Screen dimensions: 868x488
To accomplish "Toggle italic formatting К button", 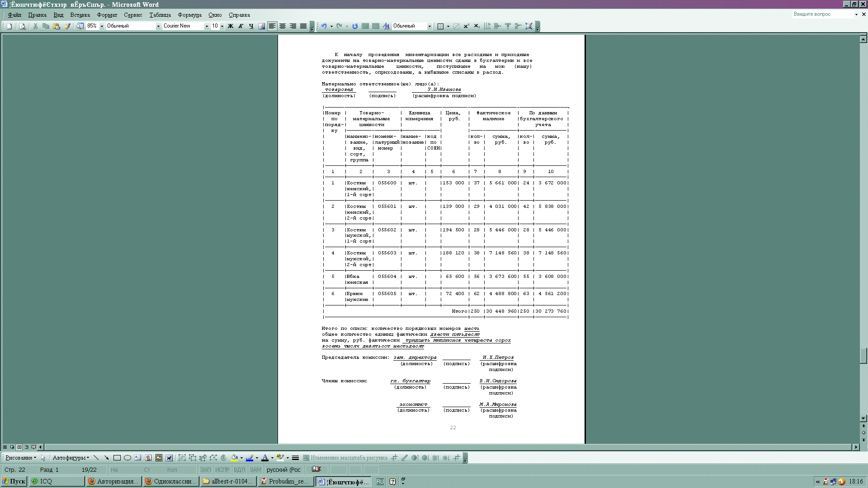I will (x=241, y=26).
